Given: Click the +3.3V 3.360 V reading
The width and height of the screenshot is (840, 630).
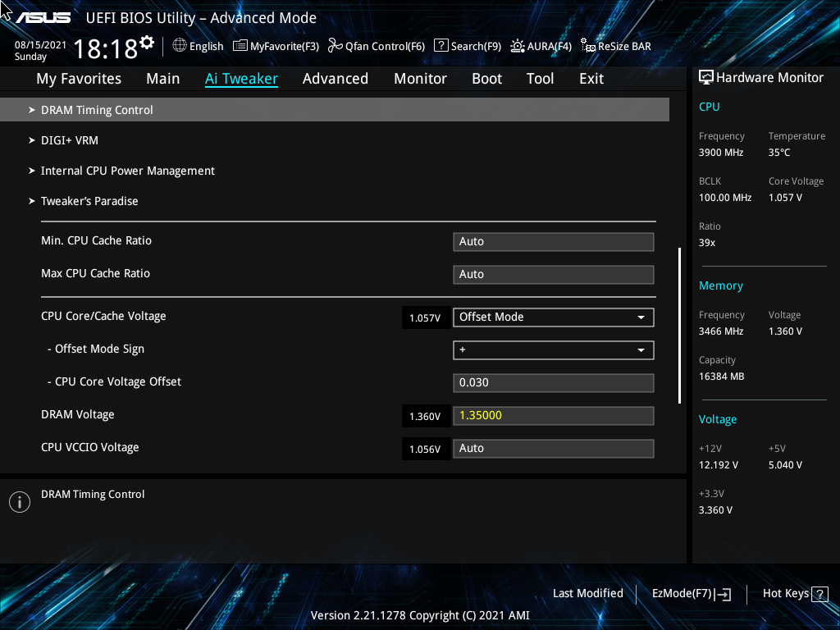Looking at the screenshot, I should [715, 510].
